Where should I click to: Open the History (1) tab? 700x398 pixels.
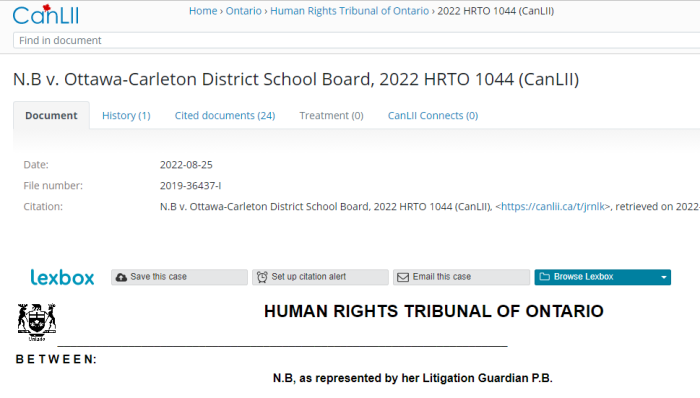click(126, 116)
